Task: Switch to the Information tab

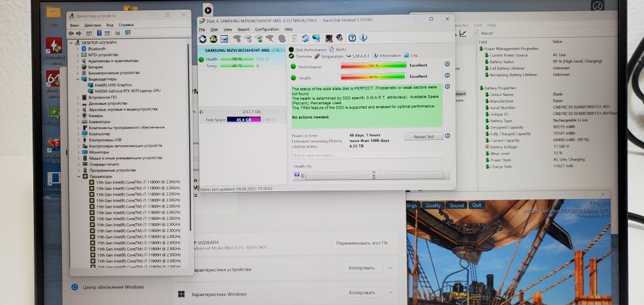Action: click(387, 56)
